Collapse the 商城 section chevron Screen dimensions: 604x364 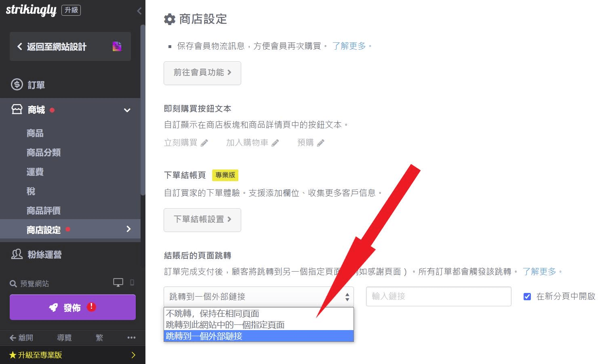tap(127, 110)
